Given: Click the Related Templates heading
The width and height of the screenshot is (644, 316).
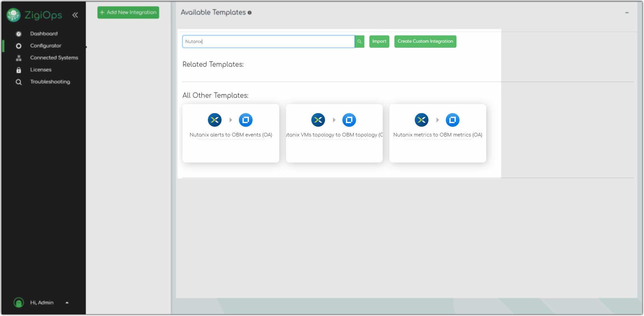Looking at the screenshot, I should pyautogui.click(x=213, y=64).
